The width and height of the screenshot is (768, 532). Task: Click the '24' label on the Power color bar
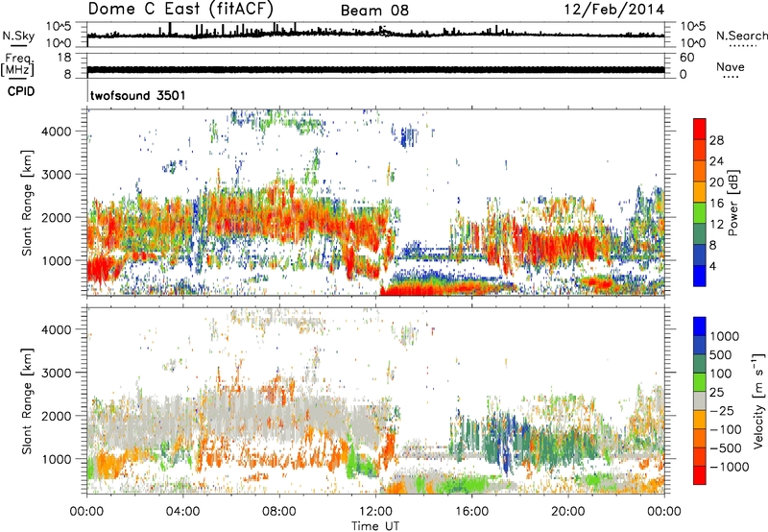(x=716, y=161)
